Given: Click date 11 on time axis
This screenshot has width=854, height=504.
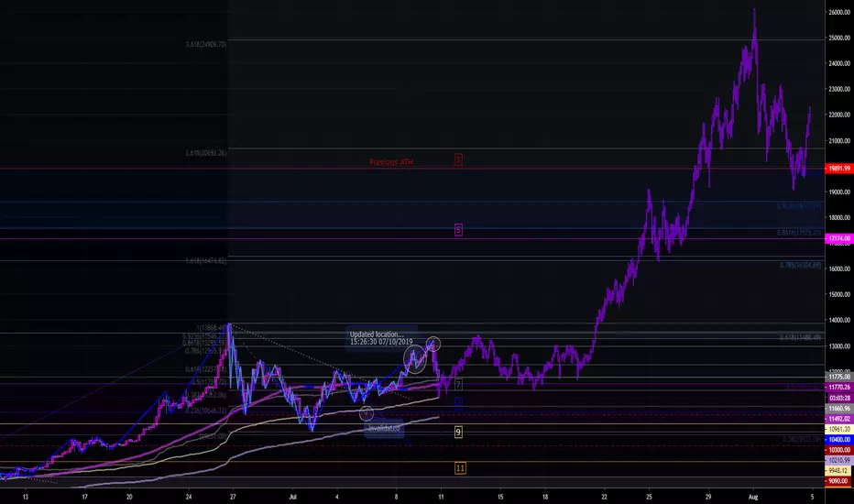Looking at the screenshot, I should [x=441, y=497].
